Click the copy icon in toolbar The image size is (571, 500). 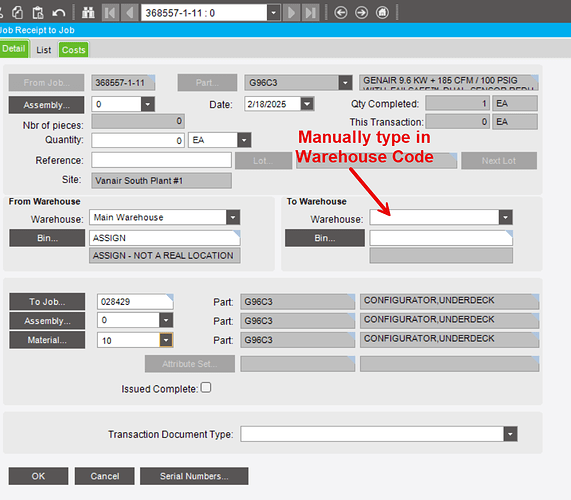click(x=17, y=13)
